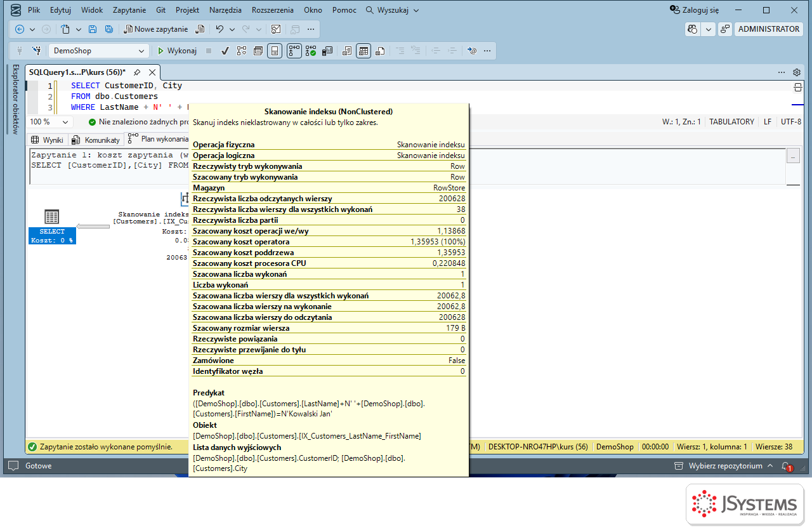
Task: Click specify values for template parameters icon
Action: click(x=471, y=51)
